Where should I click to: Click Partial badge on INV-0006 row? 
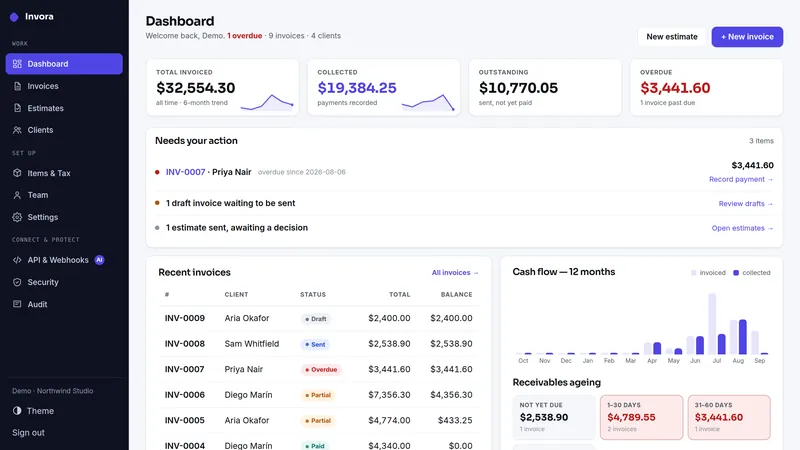(318, 395)
